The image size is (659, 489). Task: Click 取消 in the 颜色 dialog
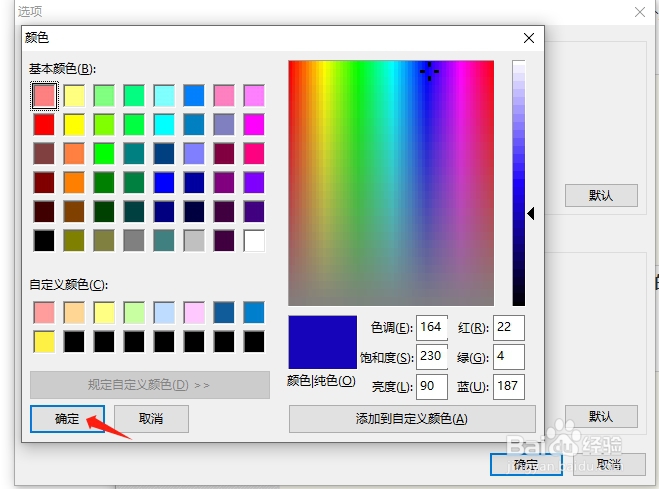tap(151, 419)
